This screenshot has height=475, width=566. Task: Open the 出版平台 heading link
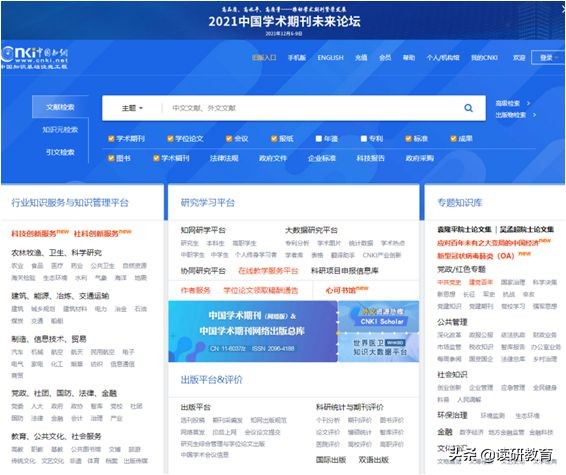tap(196, 407)
